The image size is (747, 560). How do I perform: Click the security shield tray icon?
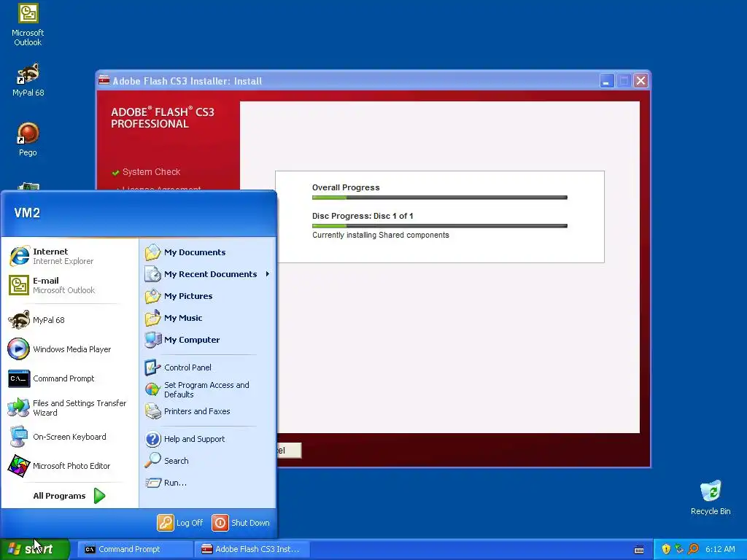[x=666, y=549]
